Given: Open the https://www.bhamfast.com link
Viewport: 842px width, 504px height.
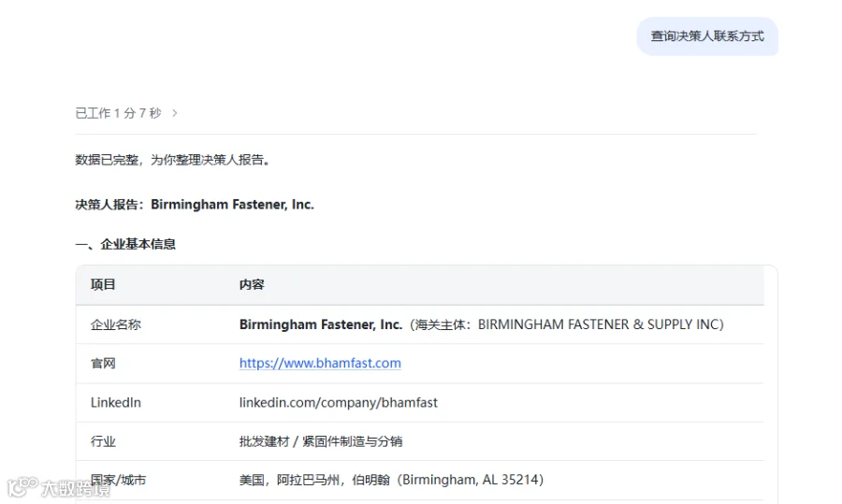Looking at the screenshot, I should [x=320, y=364].
